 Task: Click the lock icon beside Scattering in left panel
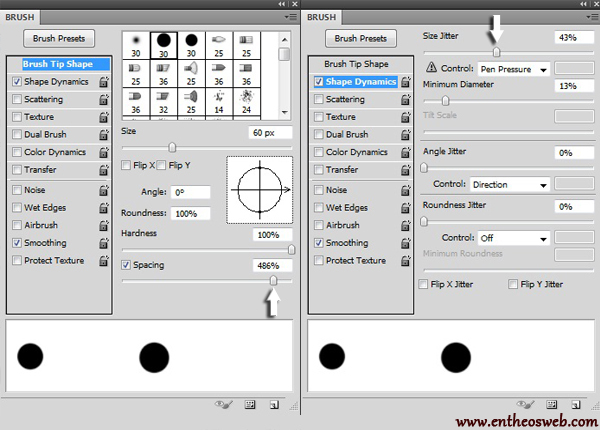click(103, 100)
